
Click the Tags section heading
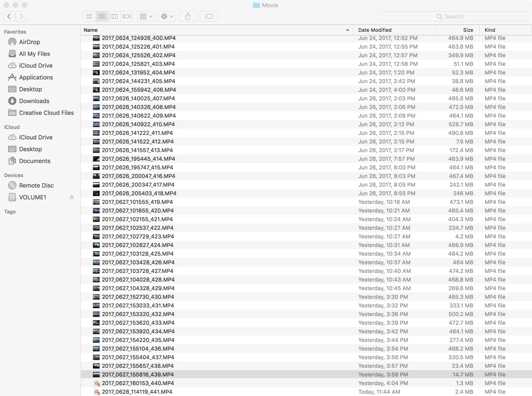[x=10, y=212]
